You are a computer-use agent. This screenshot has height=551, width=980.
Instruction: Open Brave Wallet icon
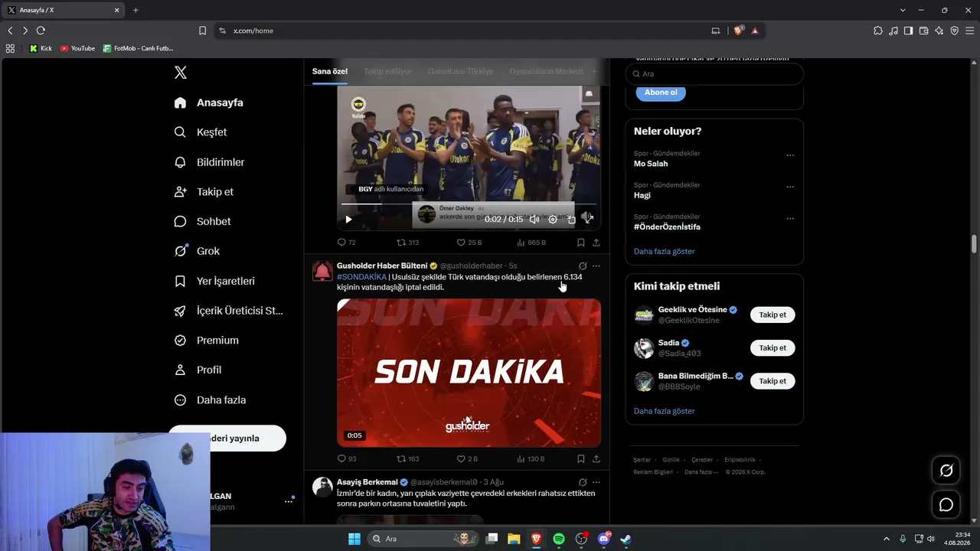[x=924, y=31]
